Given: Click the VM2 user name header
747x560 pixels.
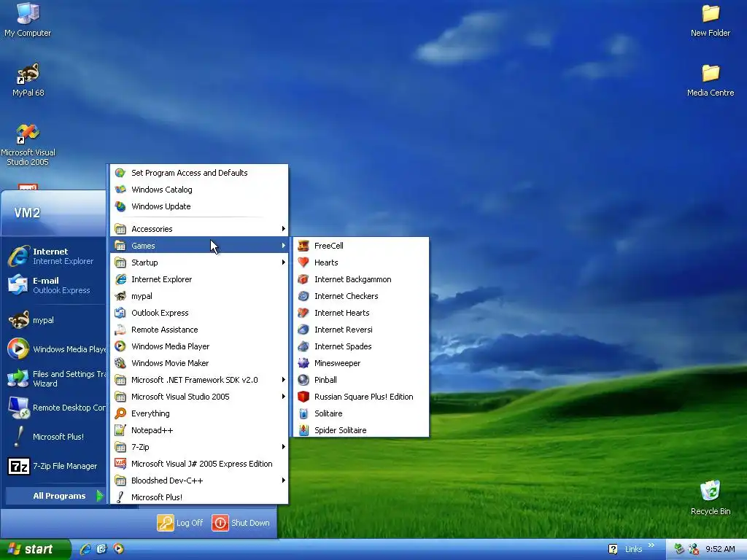Looking at the screenshot, I should coord(27,212).
